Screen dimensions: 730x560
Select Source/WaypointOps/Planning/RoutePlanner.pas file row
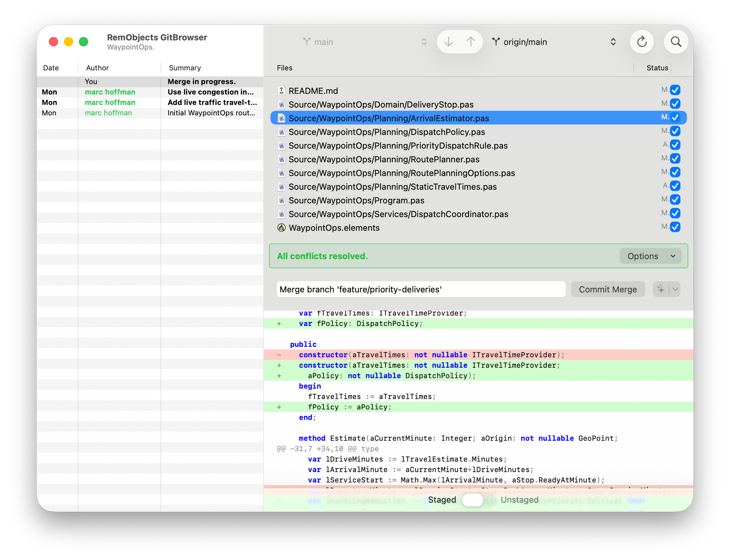(x=479, y=159)
